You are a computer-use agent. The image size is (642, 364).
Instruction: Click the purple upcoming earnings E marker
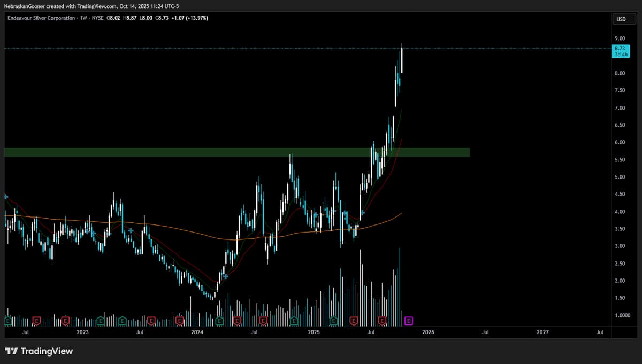click(409, 321)
